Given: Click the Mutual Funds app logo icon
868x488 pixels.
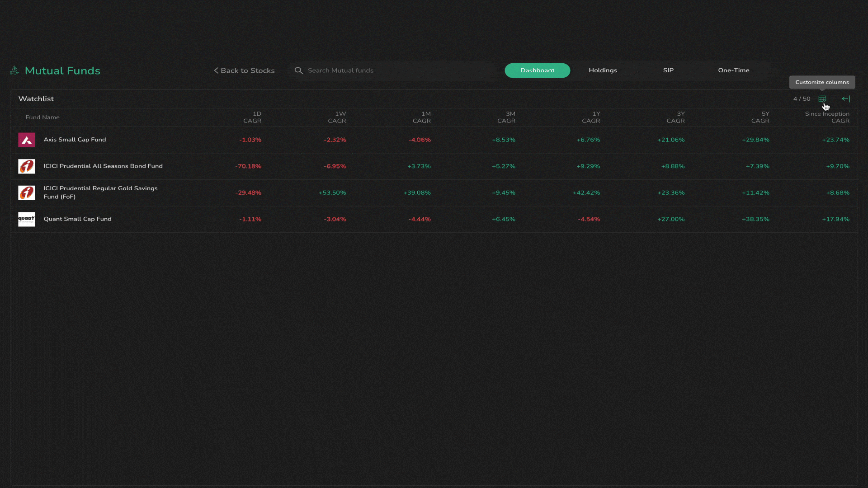Looking at the screenshot, I should click(x=14, y=70).
